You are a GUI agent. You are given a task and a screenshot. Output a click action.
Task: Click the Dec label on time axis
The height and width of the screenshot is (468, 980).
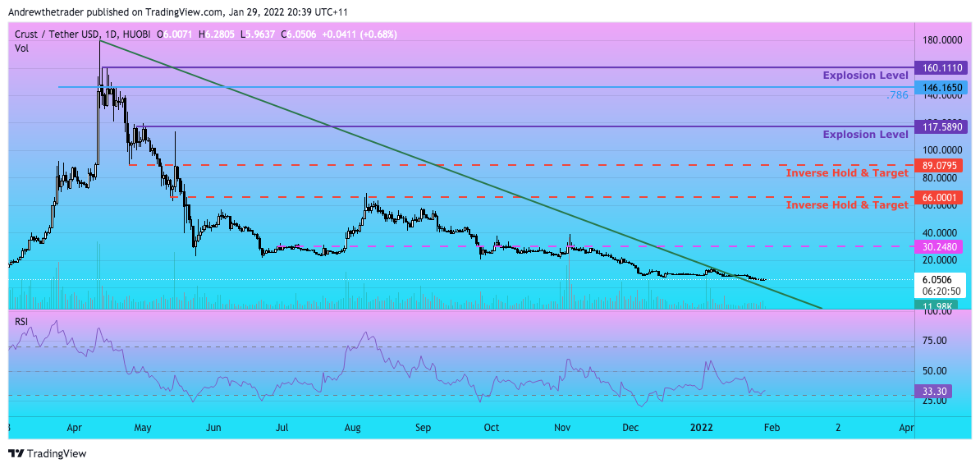click(630, 428)
